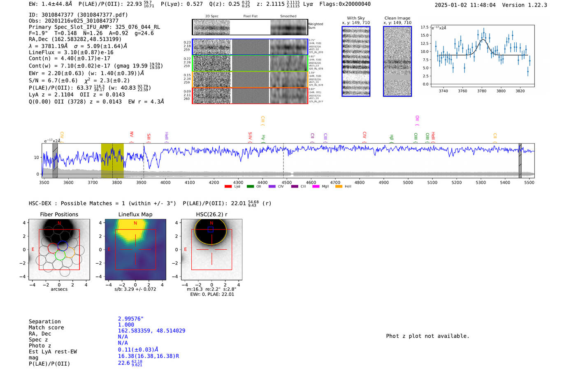Click the ID: 3010847377 (3010847377.pdf) line
The image size is (576, 392).
click(78, 15)
